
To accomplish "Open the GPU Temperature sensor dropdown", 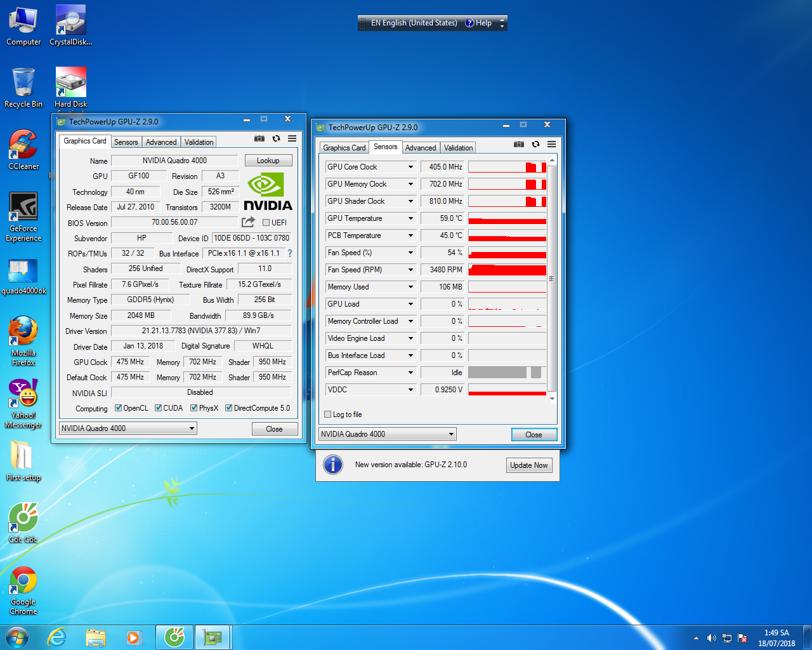I will [x=410, y=218].
